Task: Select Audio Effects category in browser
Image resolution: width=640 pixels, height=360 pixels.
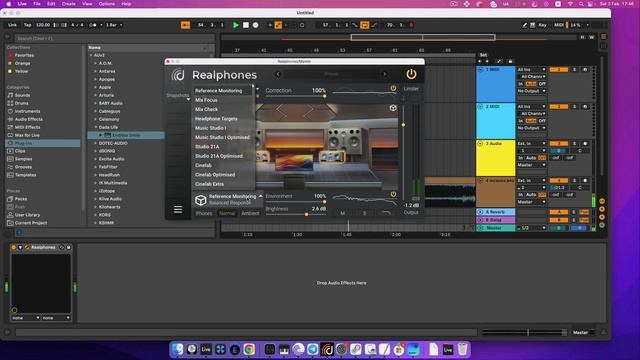Action: (29, 119)
